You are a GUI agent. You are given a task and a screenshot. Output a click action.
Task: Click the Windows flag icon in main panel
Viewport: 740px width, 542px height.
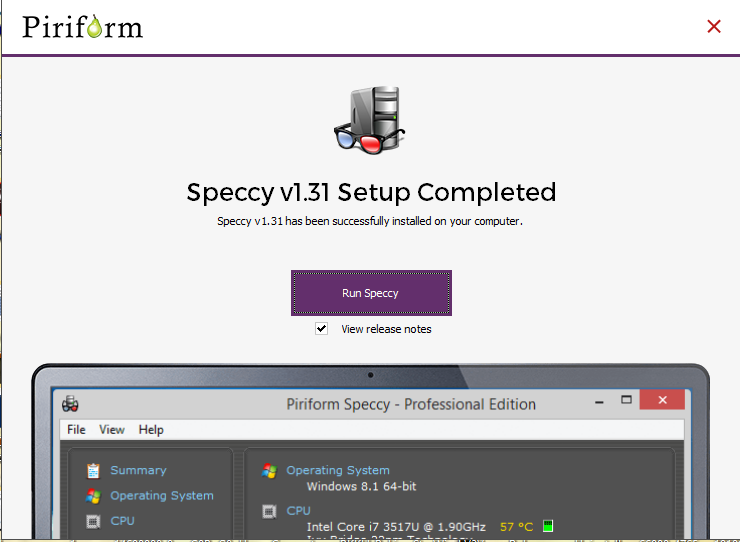[x=269, y=471]
